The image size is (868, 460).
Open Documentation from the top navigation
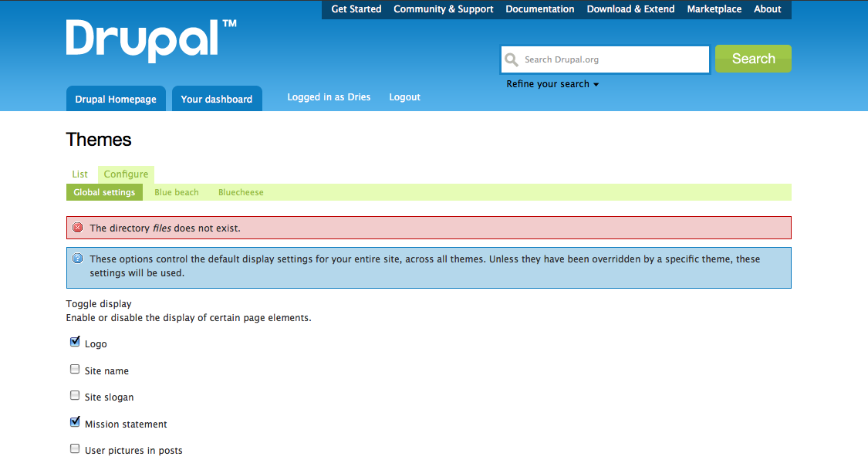[539, 9]
